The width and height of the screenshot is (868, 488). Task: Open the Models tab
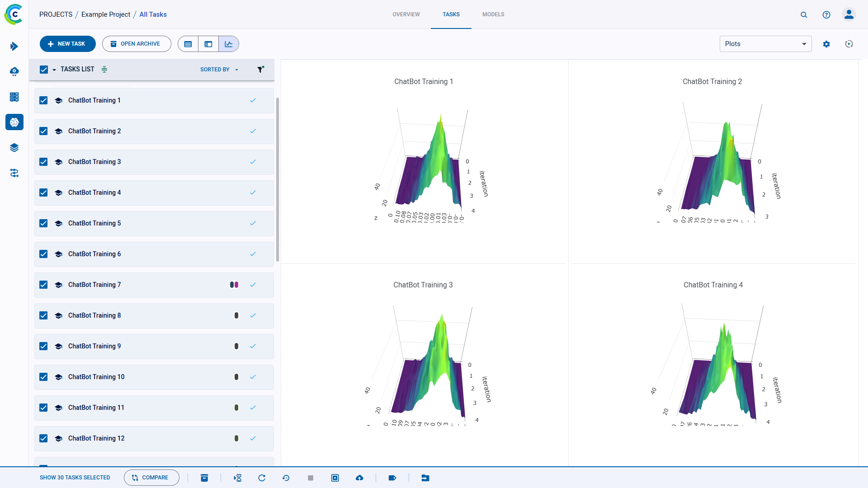[493, 14]
